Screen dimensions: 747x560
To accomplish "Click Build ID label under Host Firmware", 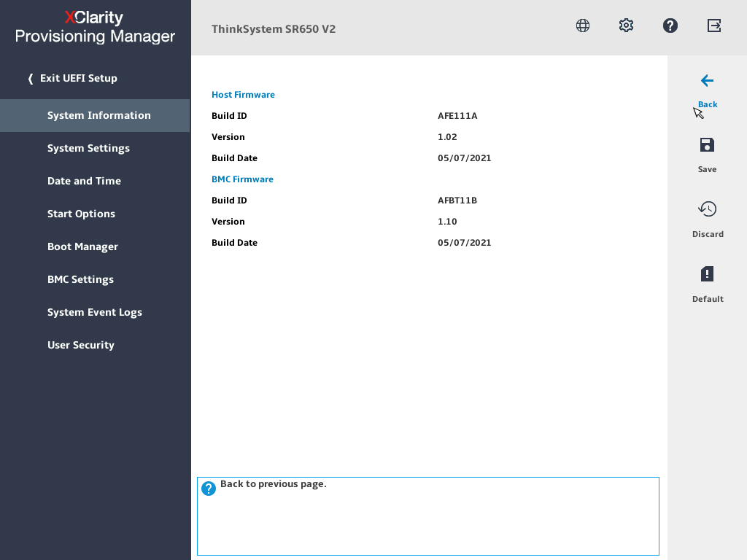I will [x=229, y=116].
